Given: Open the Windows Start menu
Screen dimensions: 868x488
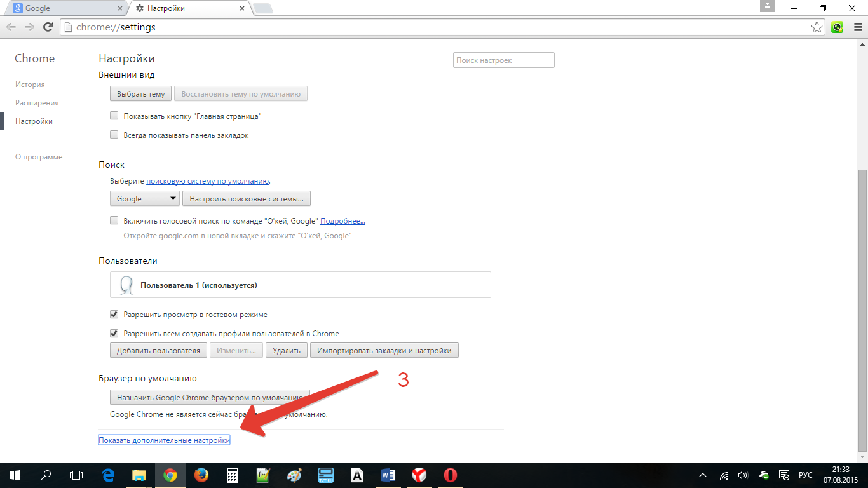Looking at the screenshot, I should (x=15, y=475).
